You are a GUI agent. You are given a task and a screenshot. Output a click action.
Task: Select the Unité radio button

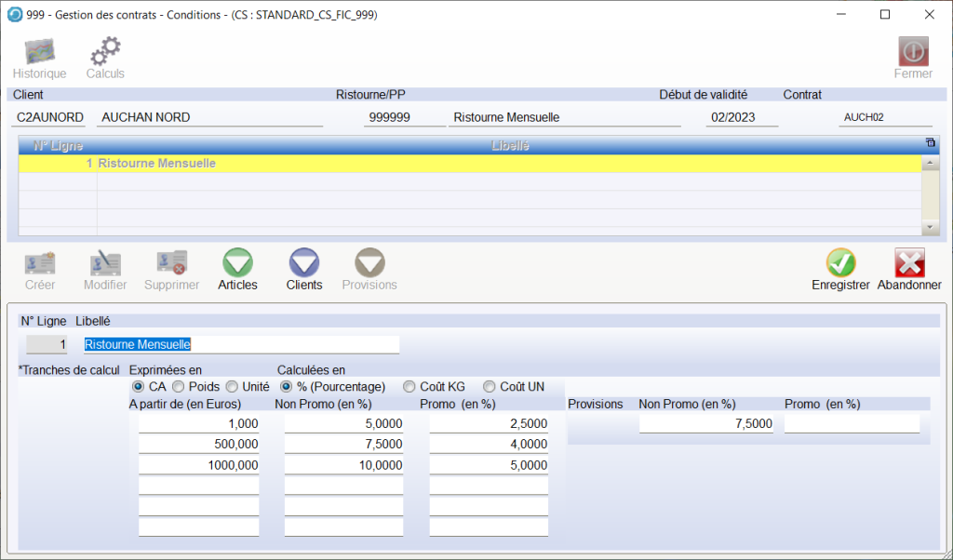coord(232,386)
